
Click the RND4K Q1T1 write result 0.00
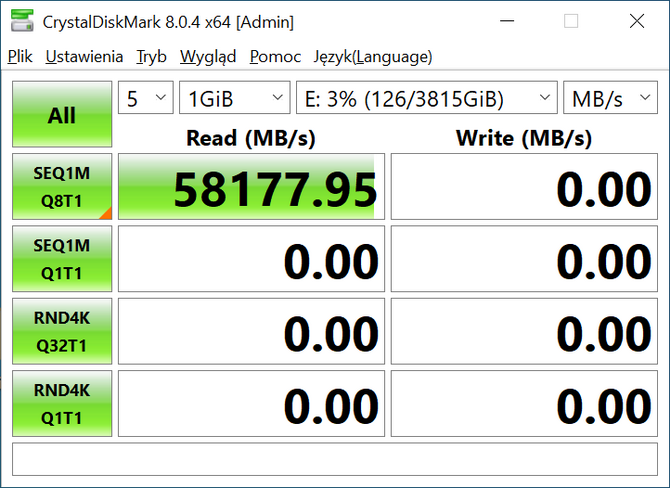[524, 403]
